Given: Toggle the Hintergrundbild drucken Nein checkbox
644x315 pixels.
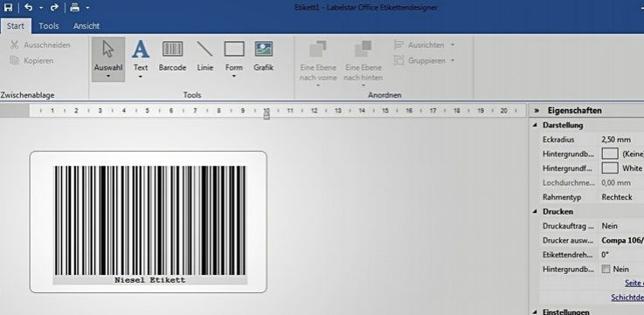Looking at the screenshot, I should click(x=606, y=269).
